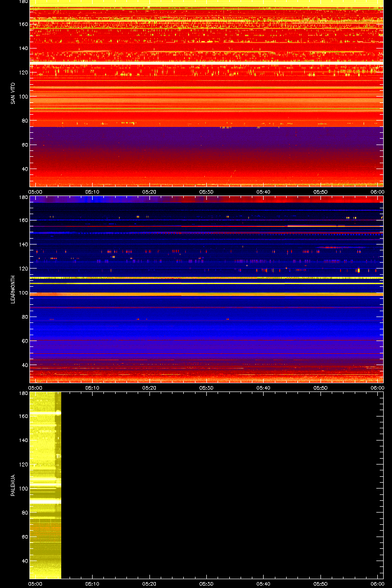
Task: Click 05:00 under the San Vito panel
Action: (x=35, y=192)
